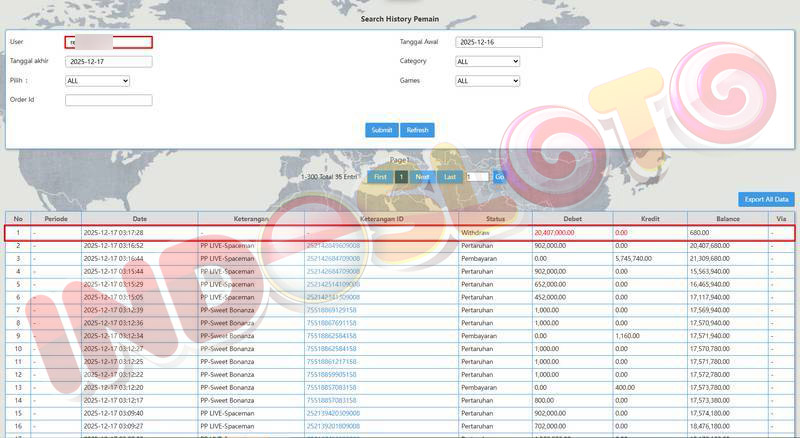The height and width of the screenshot is (438, 800).
Task: Select page 1 in pagination
Action: click(401, 177)
